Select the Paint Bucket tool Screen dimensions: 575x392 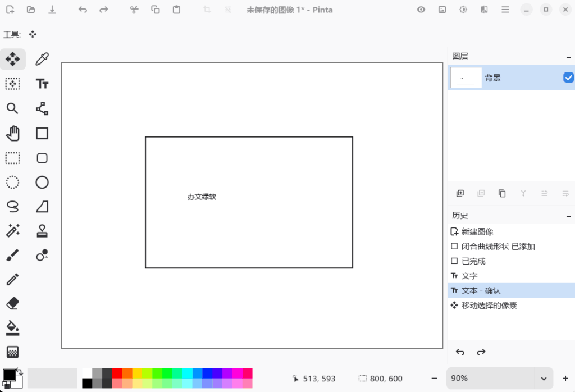click(x=13, y=327)
